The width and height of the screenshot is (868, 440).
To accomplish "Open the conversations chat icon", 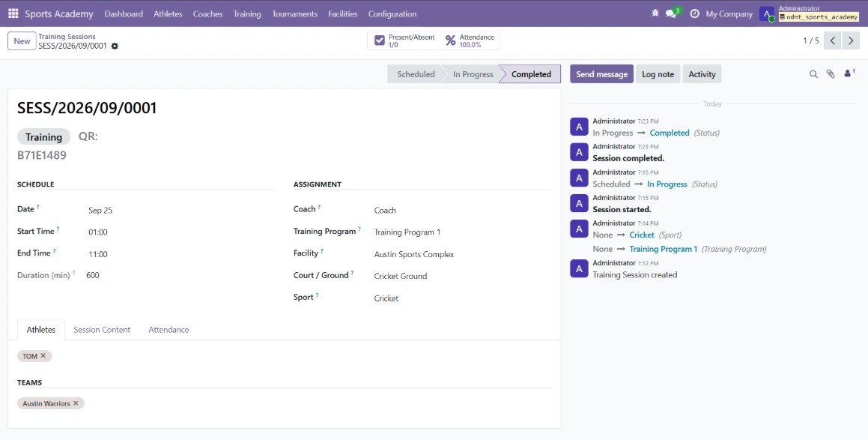I will [673, 13].
